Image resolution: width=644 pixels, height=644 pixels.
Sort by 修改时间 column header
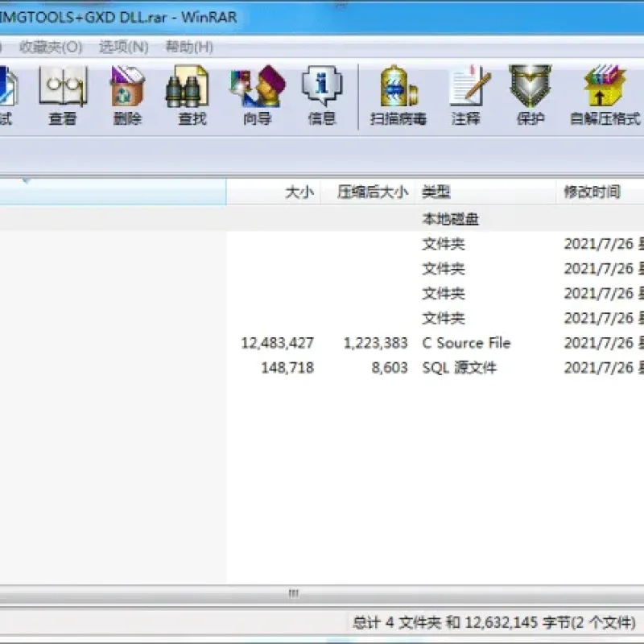coord(600,192)
